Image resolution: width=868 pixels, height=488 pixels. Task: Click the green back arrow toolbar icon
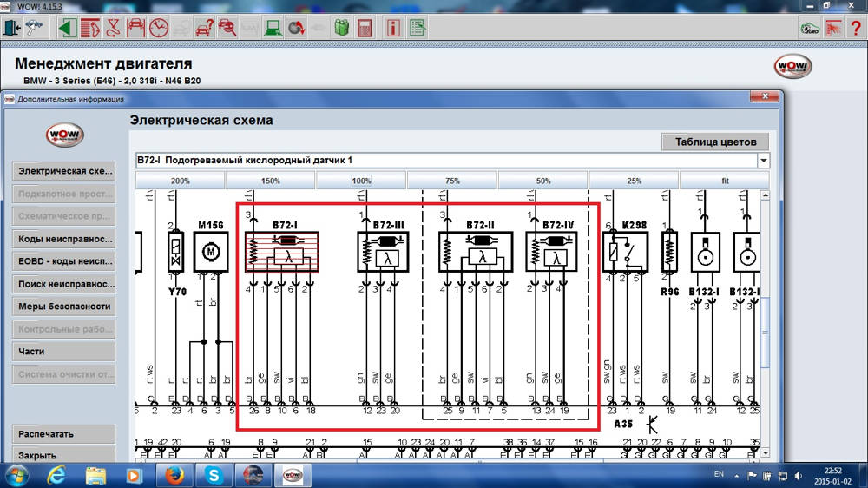pyautogui.click(x=68, y=27)
